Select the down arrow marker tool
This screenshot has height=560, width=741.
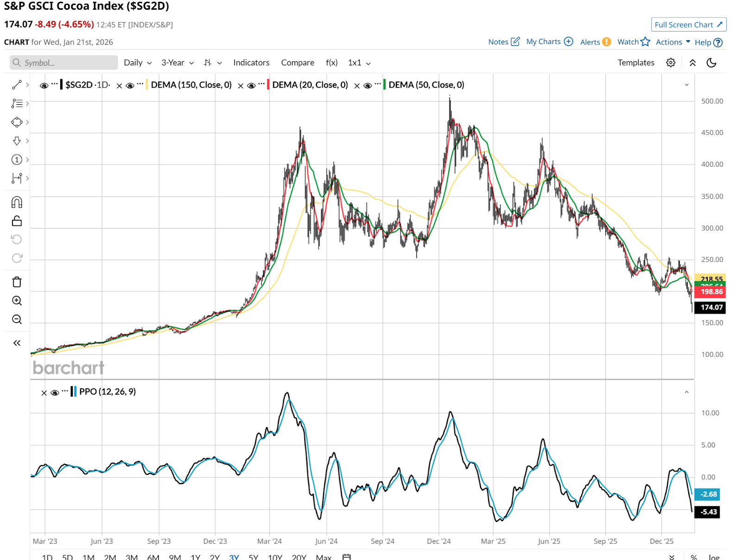(x=17, y=141)
